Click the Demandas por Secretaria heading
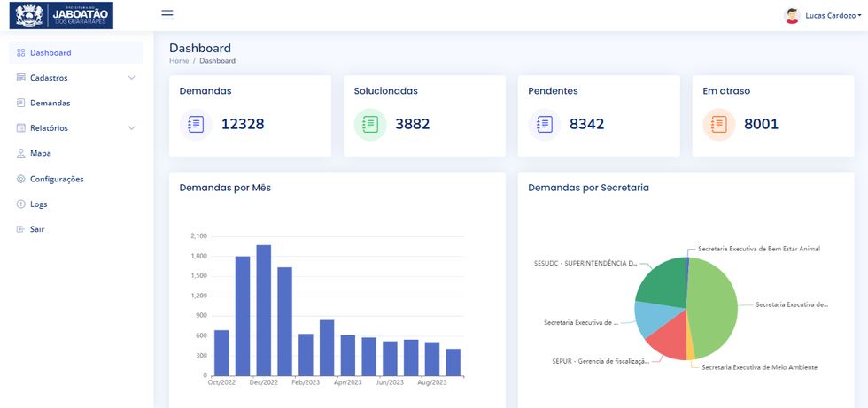This screenshot has height=408, width=868. coord(588,188)
